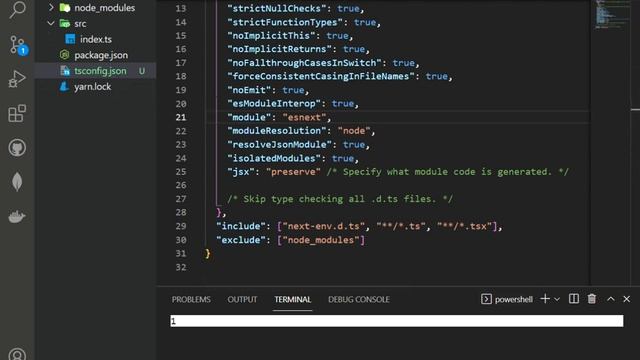Open the new terminal launch profile dropdown

pyautogui.click(x=557, y=299)
